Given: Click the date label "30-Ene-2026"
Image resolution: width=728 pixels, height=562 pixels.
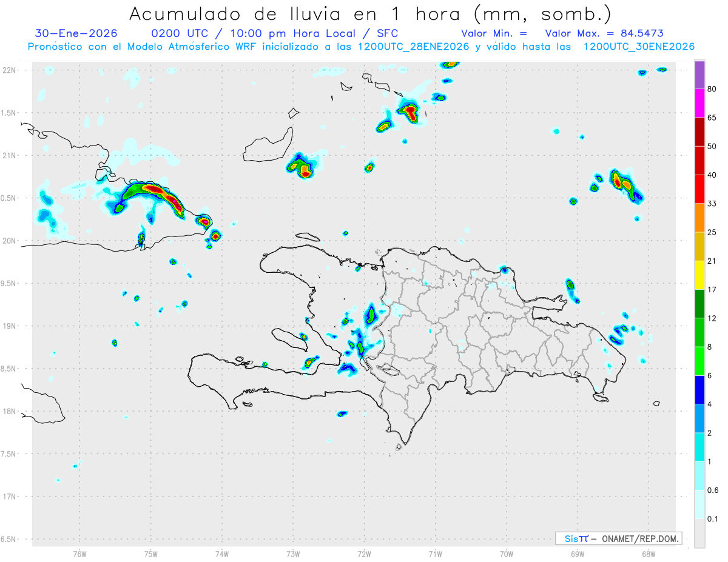Looking at the screenshot, I should (76, 33).
